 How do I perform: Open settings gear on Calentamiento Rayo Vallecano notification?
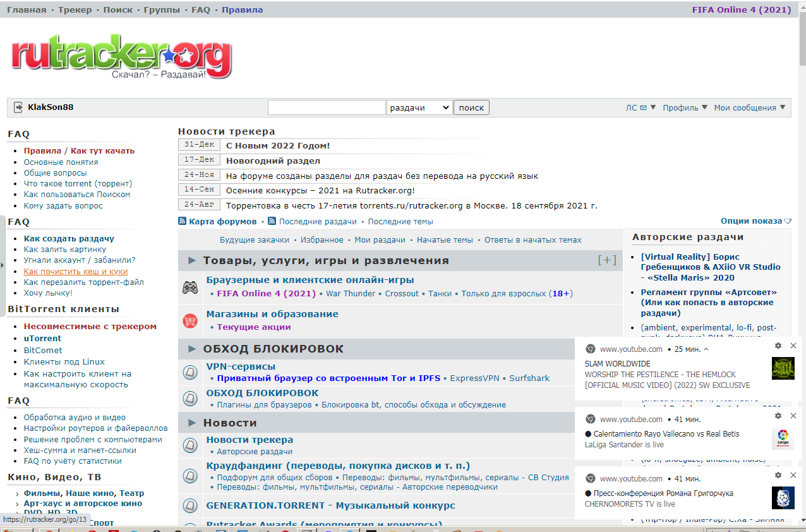778,416
